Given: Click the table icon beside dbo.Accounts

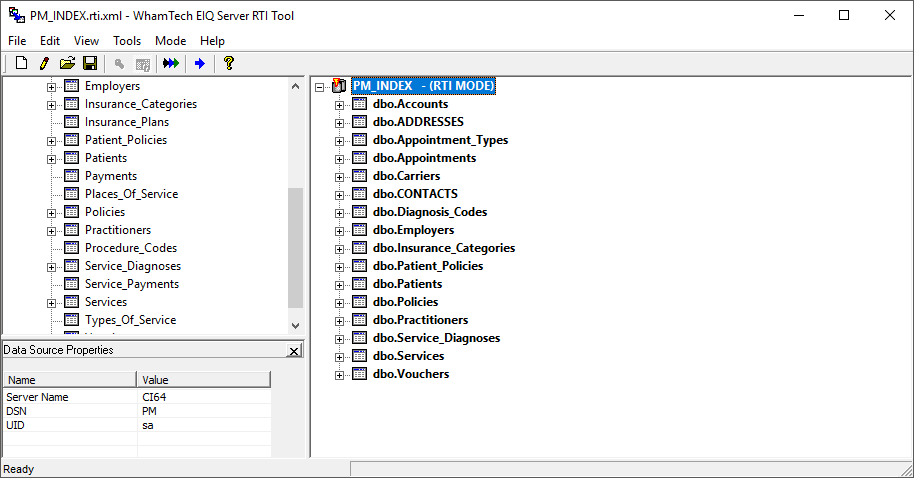Looking at the screenshot, I should point(360,104).
